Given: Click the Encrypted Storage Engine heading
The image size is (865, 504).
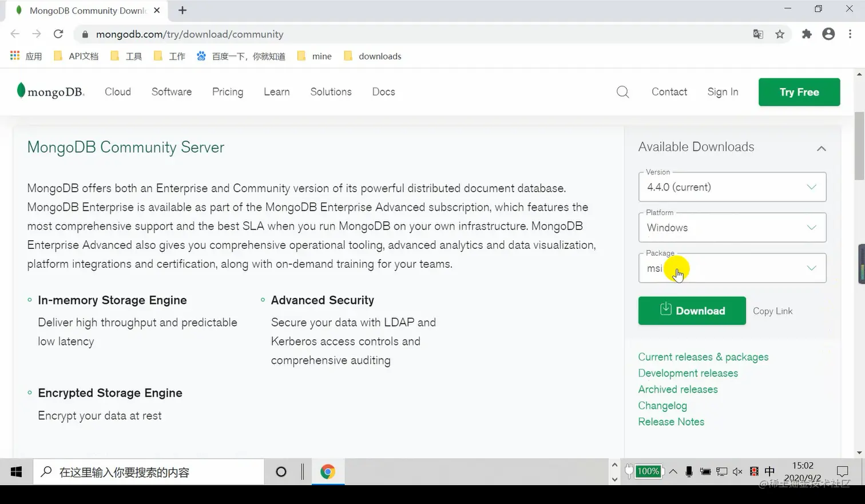Looking at the screenshot, I should pos(110,393).
